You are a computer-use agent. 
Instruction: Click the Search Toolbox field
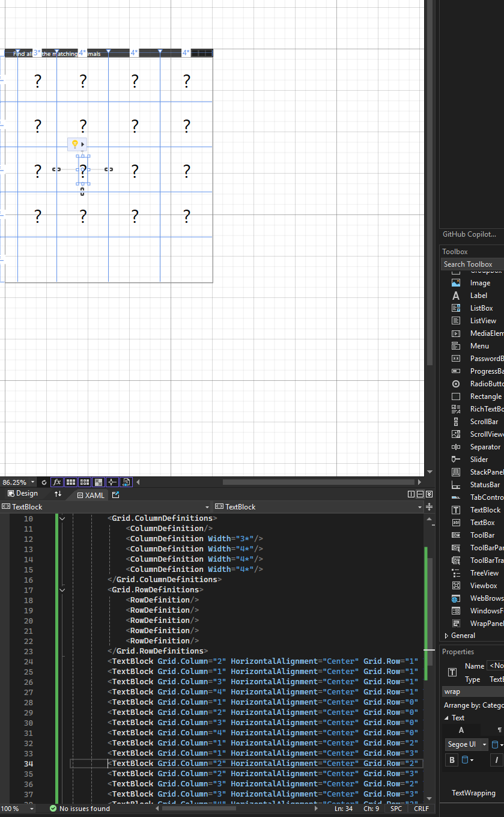(472, 264)
